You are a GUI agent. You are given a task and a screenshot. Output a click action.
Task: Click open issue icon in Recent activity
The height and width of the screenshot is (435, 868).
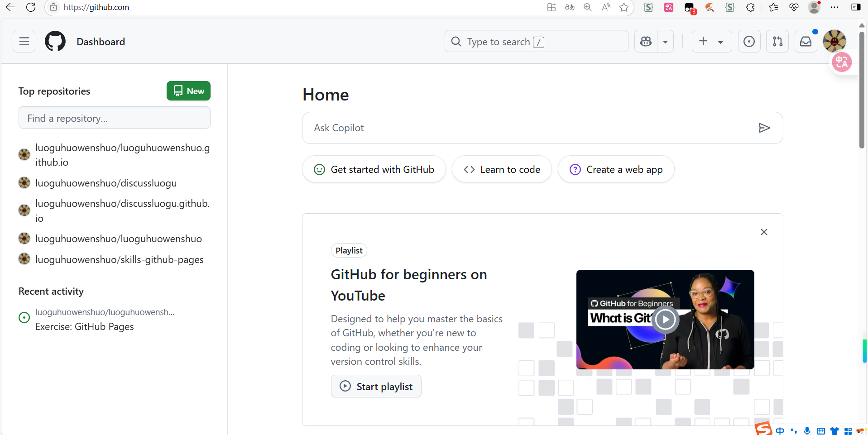[x=24, y=318]
